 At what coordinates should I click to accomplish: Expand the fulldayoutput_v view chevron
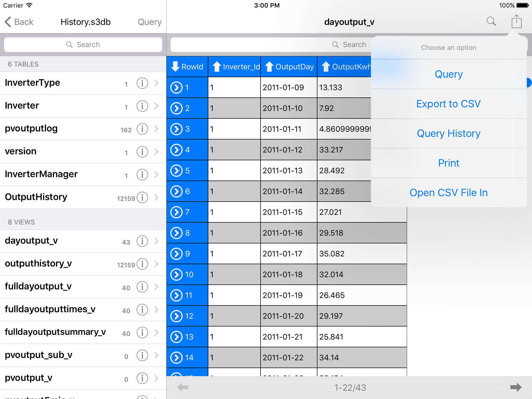pos(156,287)
